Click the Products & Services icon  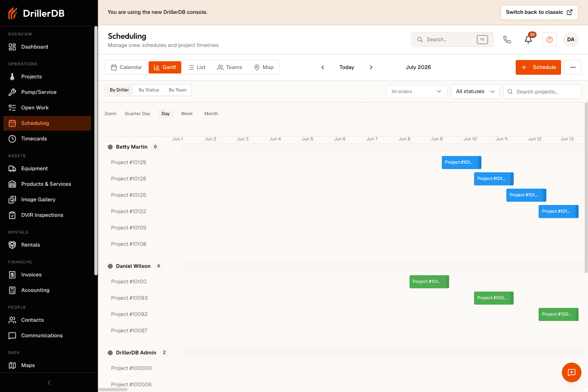[x=12, y=184]
